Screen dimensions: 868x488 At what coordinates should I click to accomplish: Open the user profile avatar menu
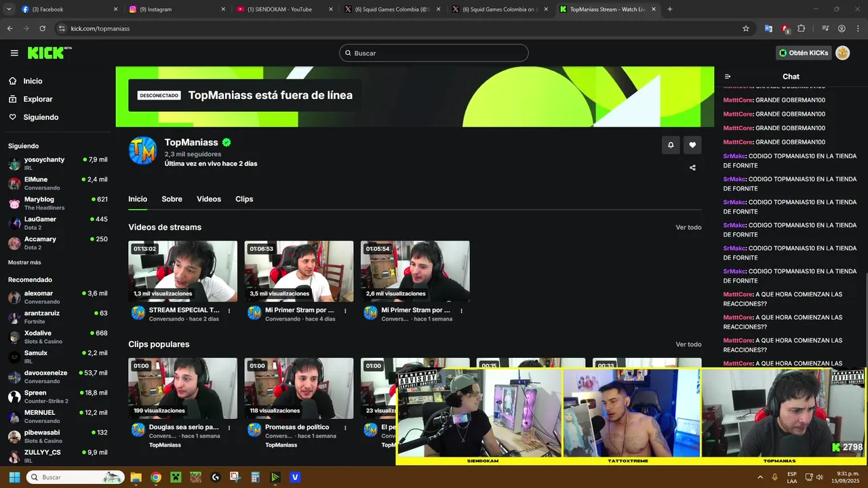point(843,53)
